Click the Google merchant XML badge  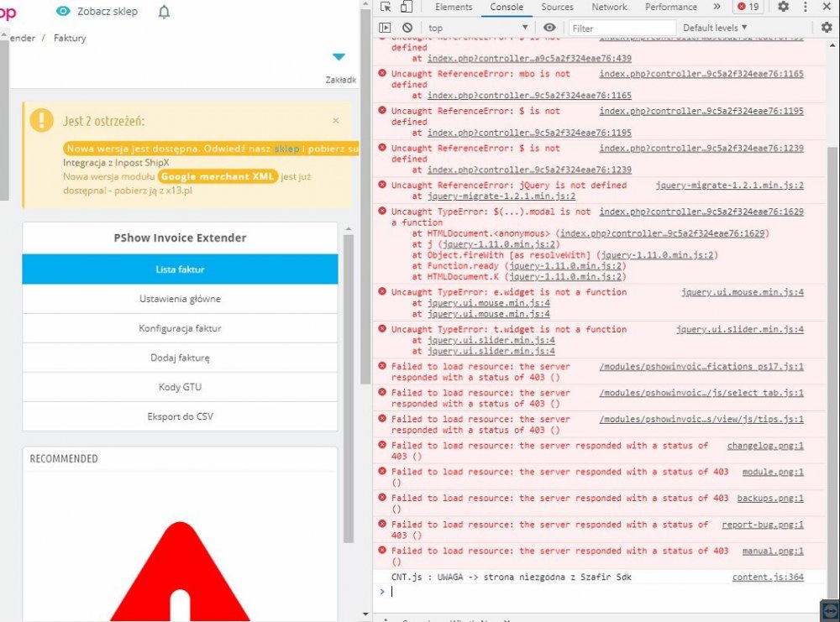[x=218, y=176]
